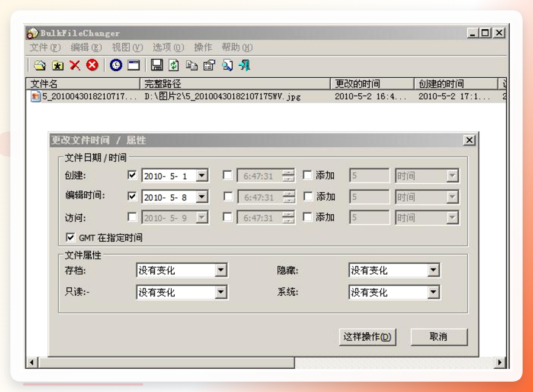Click the 创建 row add-amount field showing 5

point(369,176)
